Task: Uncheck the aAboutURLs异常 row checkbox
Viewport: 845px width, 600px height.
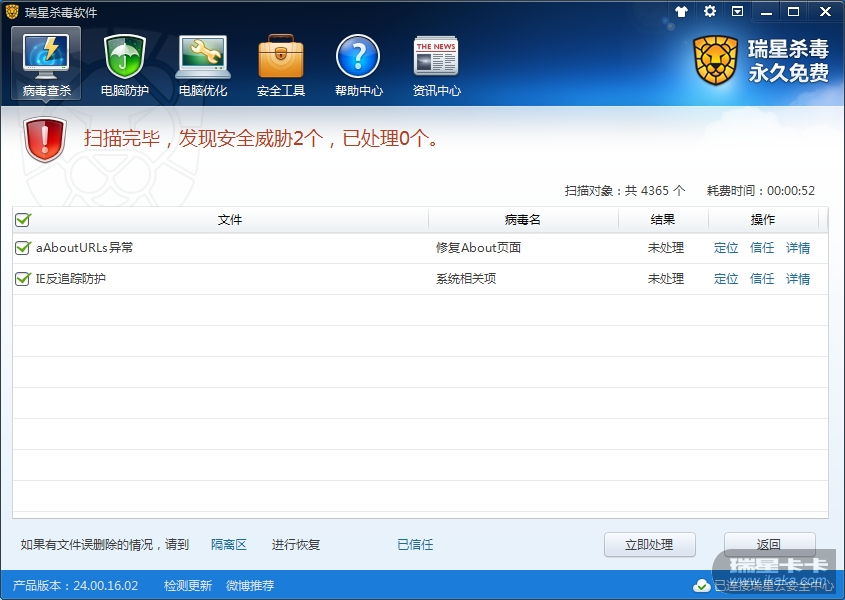Action: point(23,247)
